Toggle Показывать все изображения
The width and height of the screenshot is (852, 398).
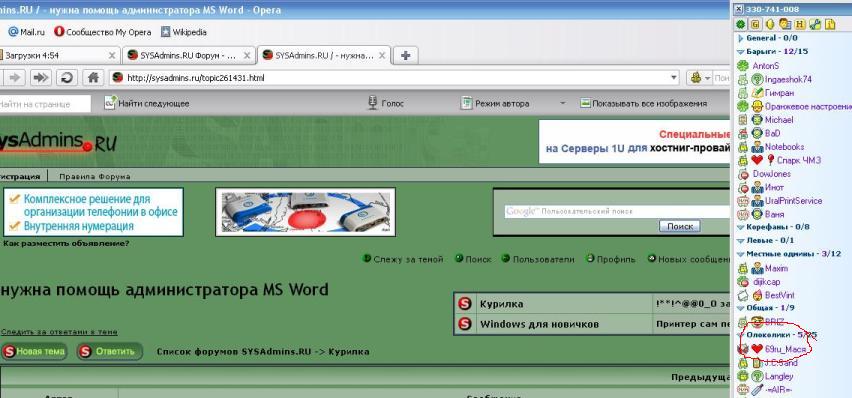644,103
